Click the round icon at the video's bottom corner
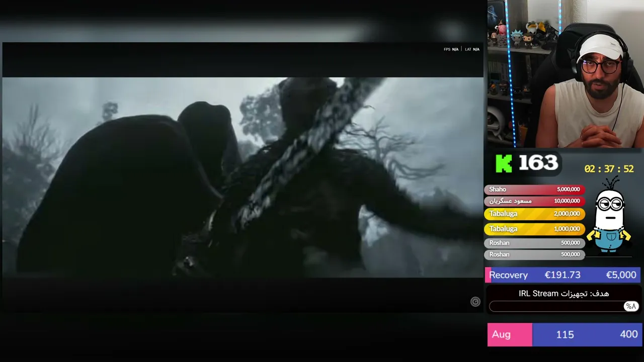Screen dimensions: 644x362 [x=475, y=302]
